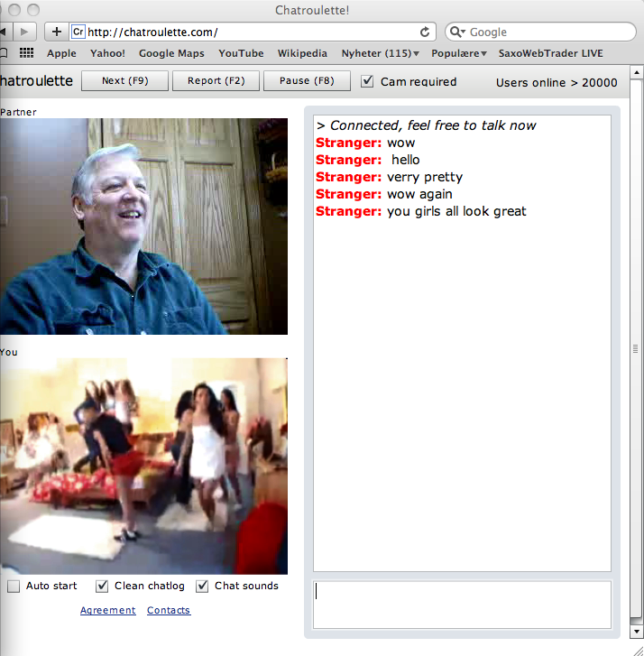This screenshot has width=644, height=656.
Task: Open the Yahoo! bookmark
Action: coord(107,53)
